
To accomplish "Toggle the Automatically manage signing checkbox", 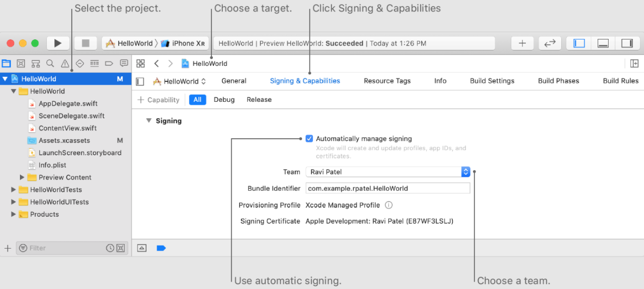I will (x=310, y=139).
